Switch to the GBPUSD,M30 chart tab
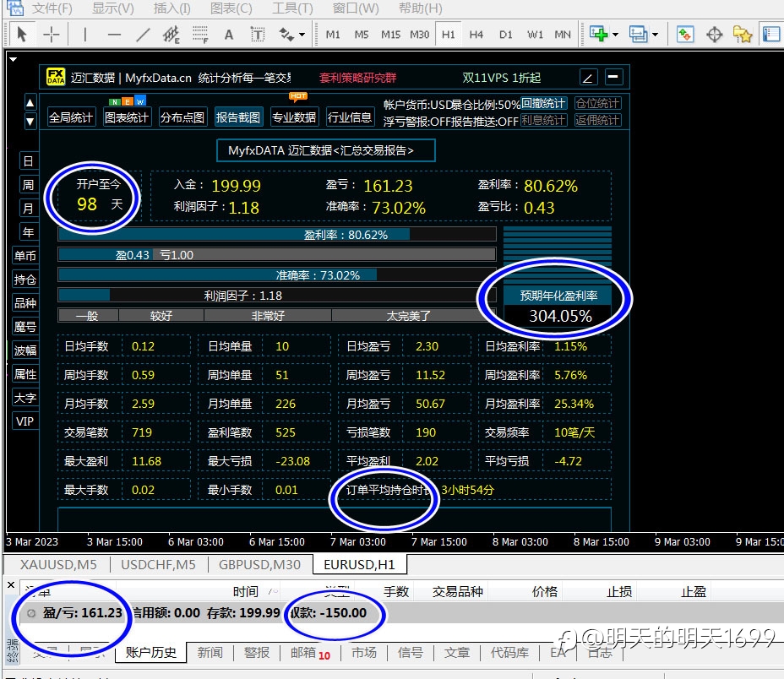The height and width of the screenshot is (679, 784). [x=259, y=564]
